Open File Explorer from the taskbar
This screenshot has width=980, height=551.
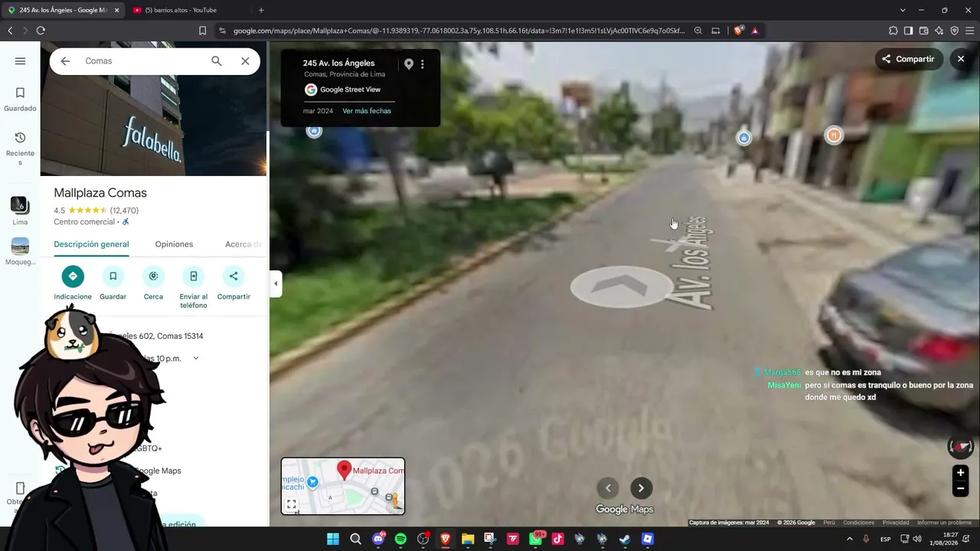pyautogui.click(x=468, y=539)
